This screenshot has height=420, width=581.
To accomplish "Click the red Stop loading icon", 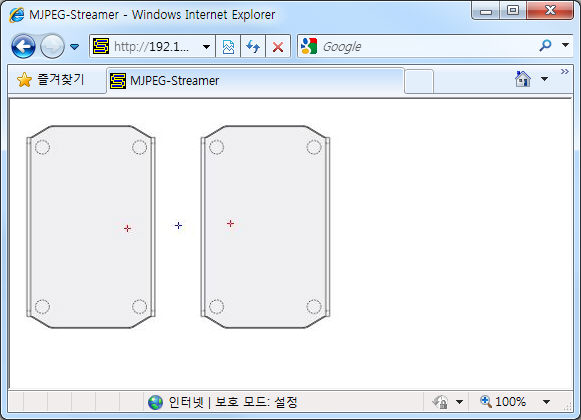I will 278,47.
